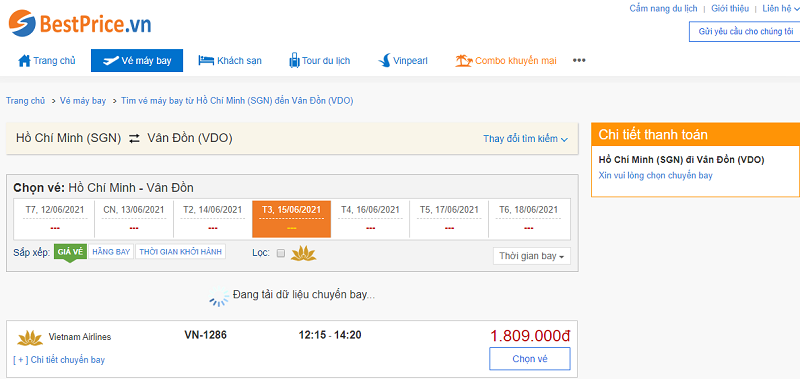Click the 12:15 - 14:20 time text

[330, 335]
